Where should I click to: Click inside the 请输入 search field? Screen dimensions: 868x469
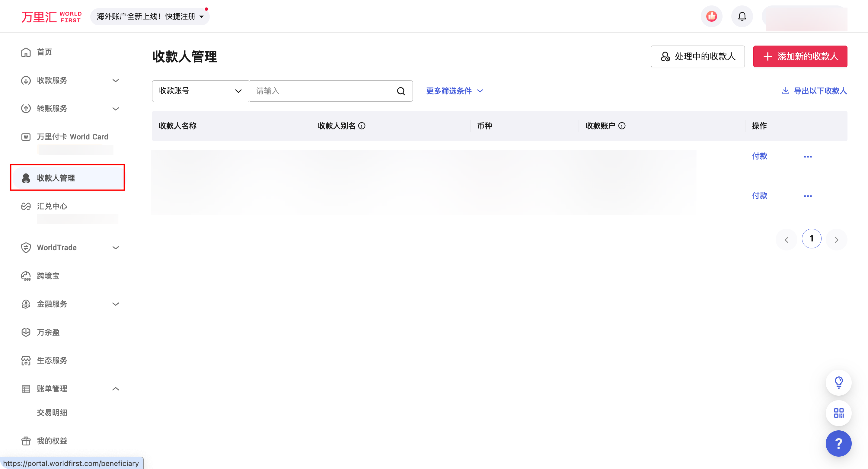coord(320,91)
